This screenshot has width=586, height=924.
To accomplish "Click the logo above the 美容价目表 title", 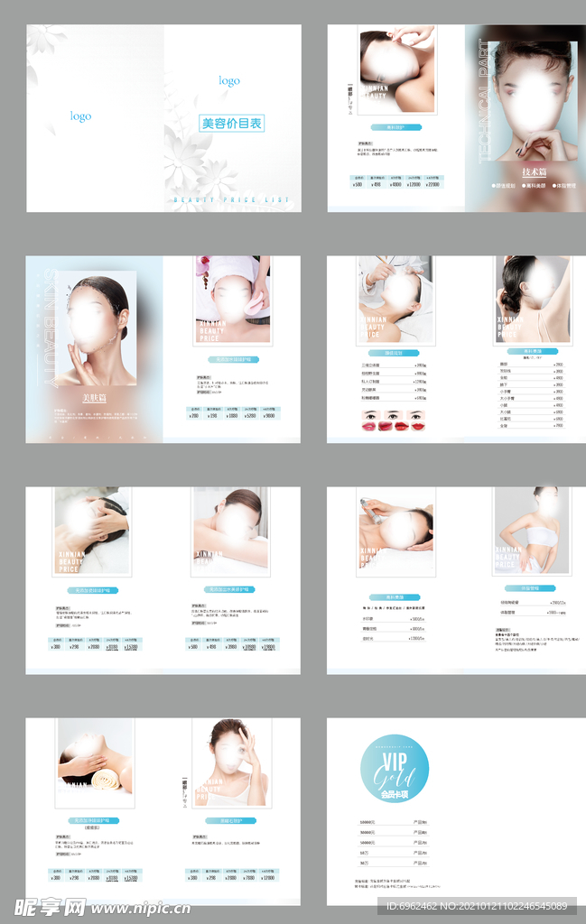I will click(229, 81).
